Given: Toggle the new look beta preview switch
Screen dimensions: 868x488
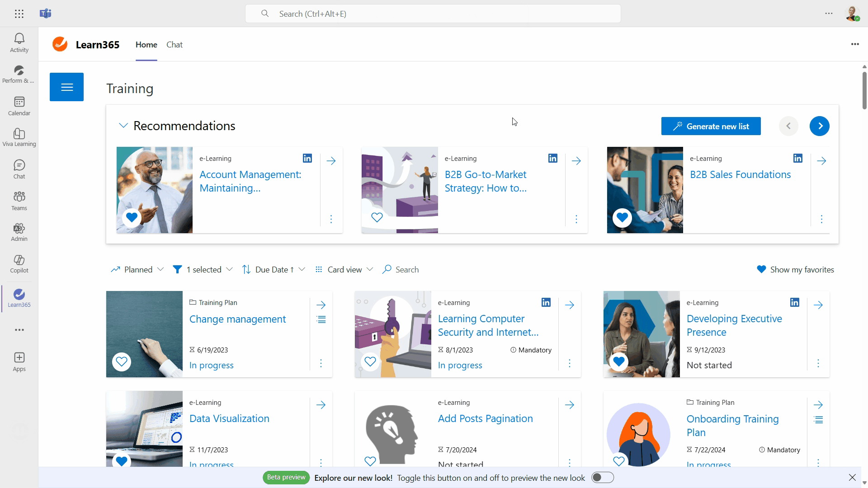Looking at the screenshot, I should click(603, 478).
